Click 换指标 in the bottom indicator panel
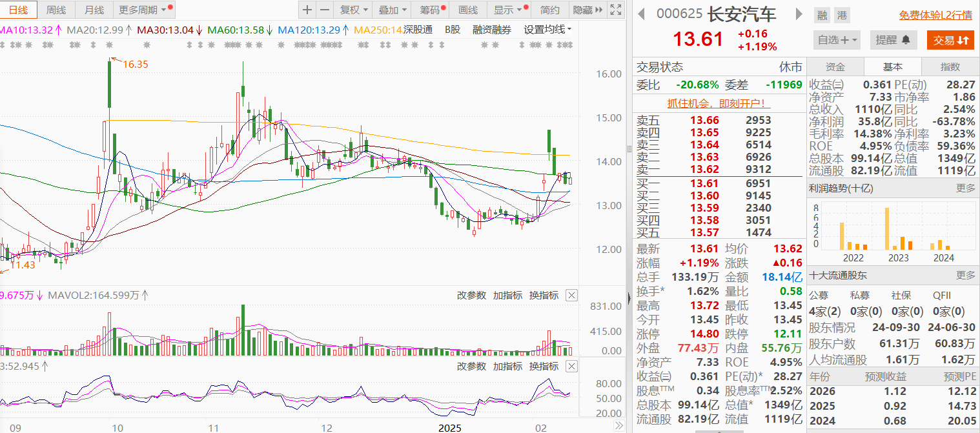The height and width of the screenshot is (433, 980). (544, 366)
